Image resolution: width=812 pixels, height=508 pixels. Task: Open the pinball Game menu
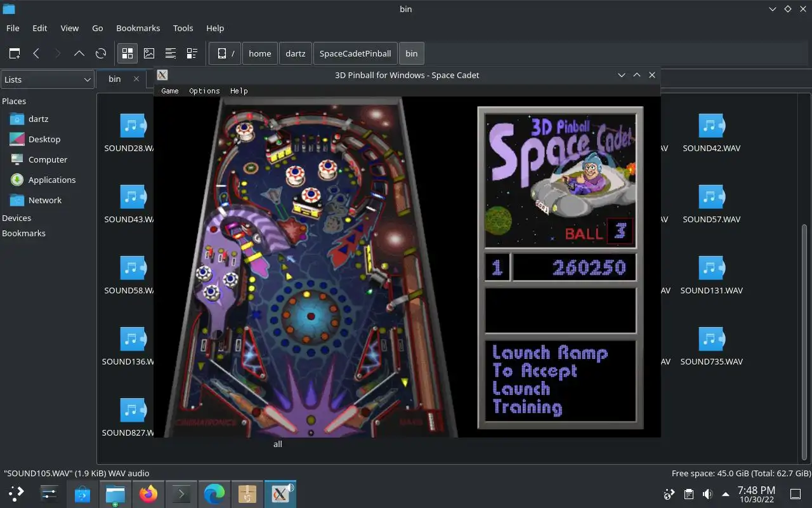click(169, 91)
